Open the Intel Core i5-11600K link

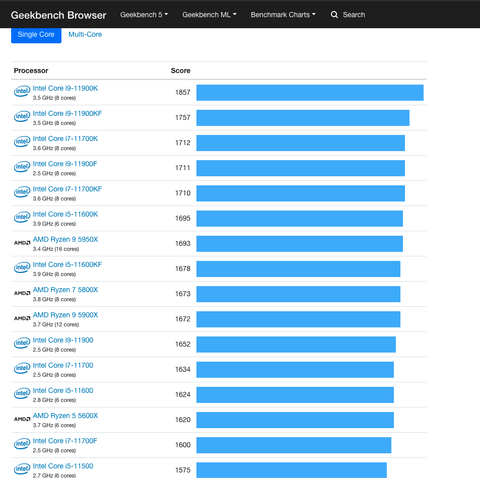coord(65,214)
